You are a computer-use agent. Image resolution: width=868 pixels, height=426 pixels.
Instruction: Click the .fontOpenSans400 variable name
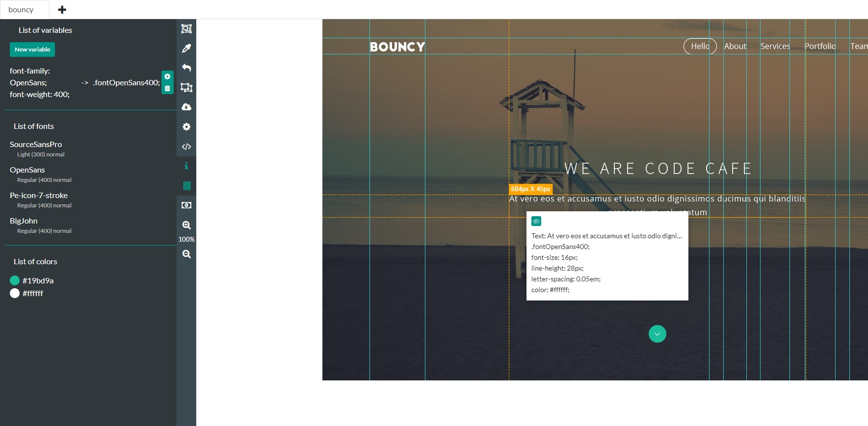coord(127,82)
